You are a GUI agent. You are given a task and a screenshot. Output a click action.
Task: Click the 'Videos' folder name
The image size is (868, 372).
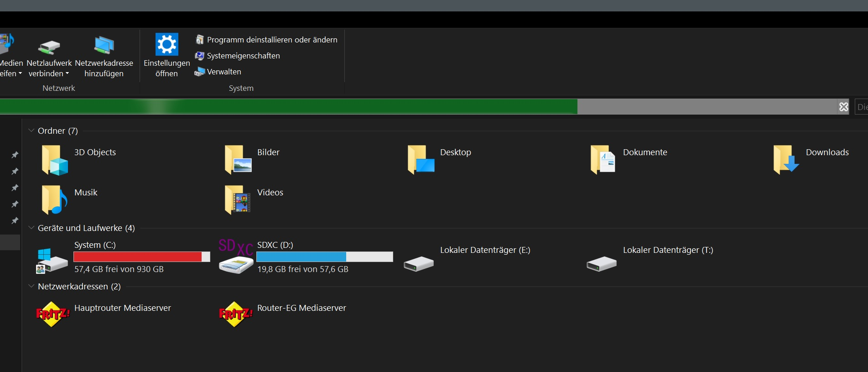(270, 193)
